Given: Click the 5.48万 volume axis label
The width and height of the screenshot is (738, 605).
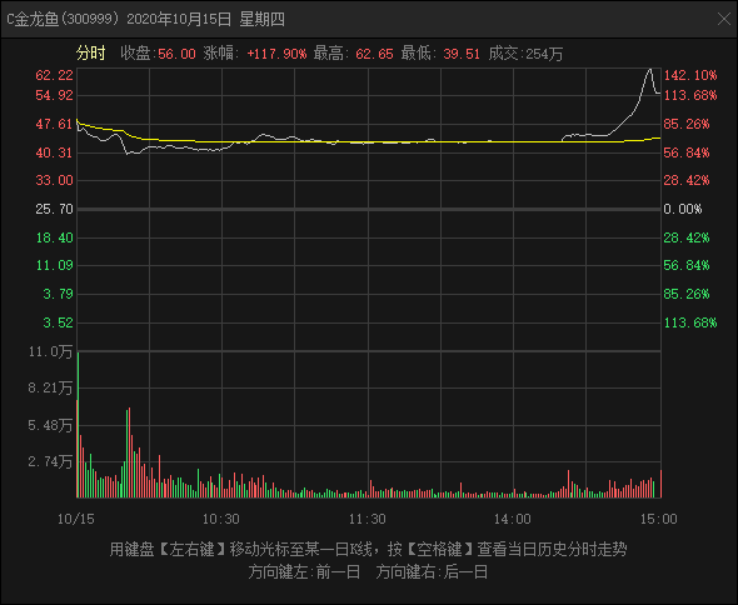Looking at the screenshot, I should tap(51, 426).
